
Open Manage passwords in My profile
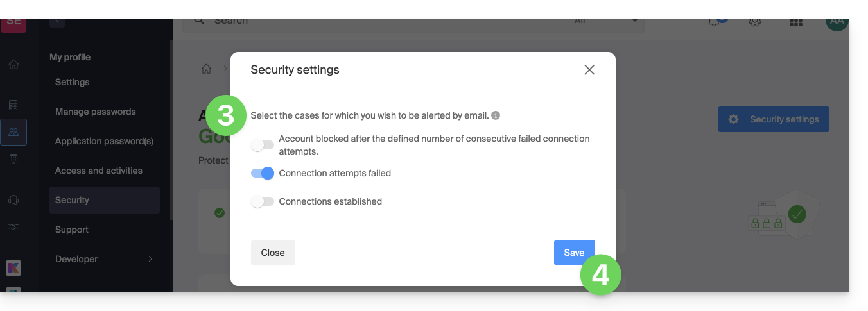pos(96,112)
